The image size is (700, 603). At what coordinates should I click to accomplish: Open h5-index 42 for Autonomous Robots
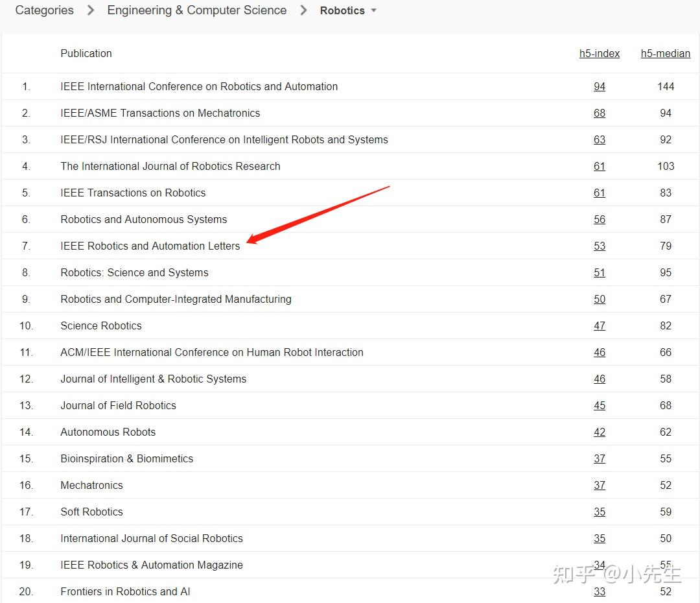(x=600, y=432)
